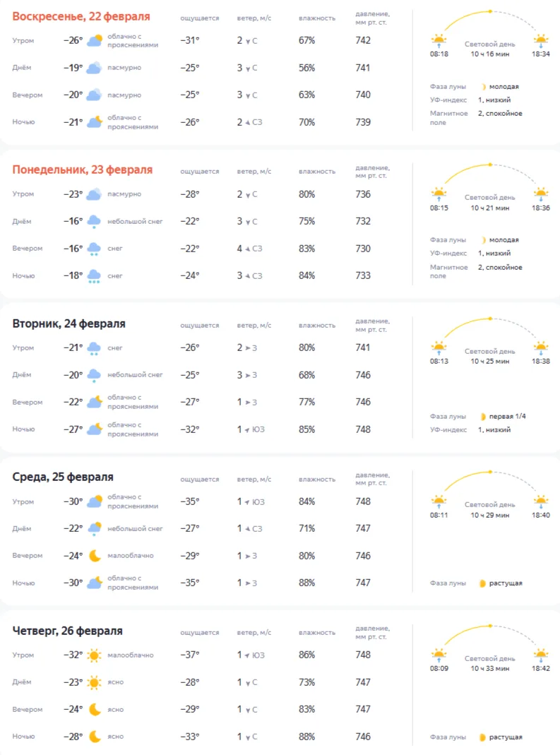The image size is (560, 755).
Task: Click Sunday morning partly cloudy weather icon
Action: tap(95, 40)
